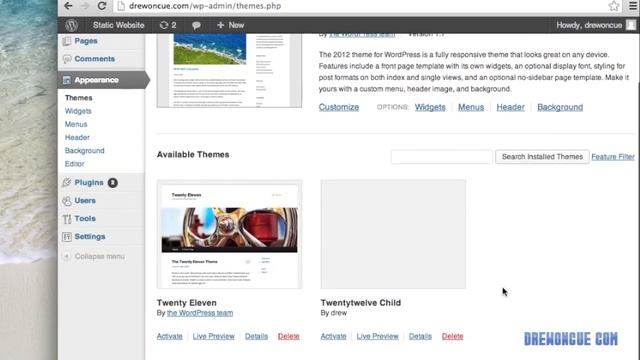
Task: Open the theme Editor submenu item
Action: tap(74, 164)
